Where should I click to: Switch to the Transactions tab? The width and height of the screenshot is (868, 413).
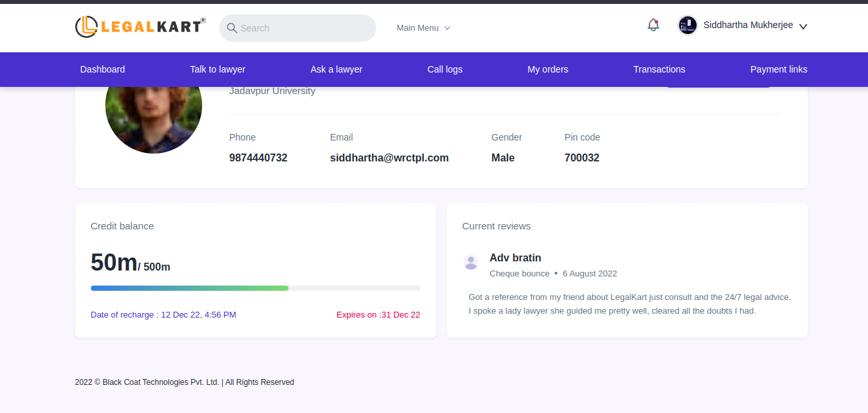[659, 69]
